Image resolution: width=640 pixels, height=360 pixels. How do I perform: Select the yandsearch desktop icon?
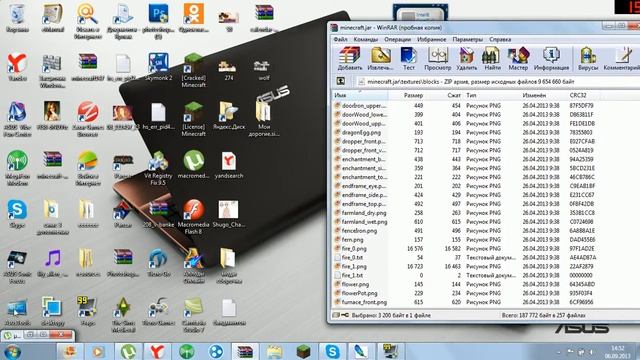[x=229, y=164]
